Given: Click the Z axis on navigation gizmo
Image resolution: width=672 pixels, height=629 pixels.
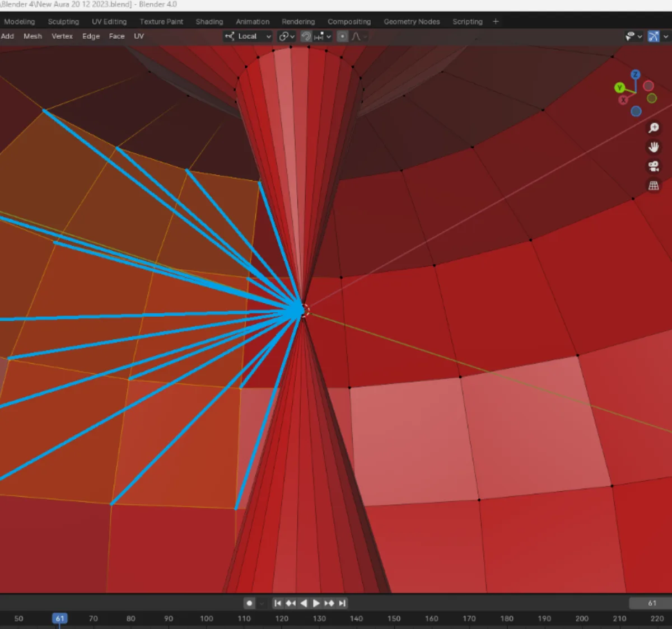Looking at the screenshot, I should pyautogui.click(x=635, y=74).
